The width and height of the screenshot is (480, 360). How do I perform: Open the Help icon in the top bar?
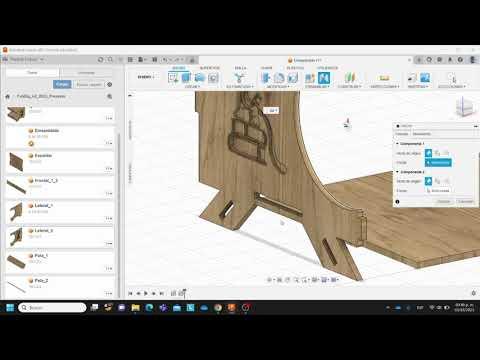tap(460, 60)
